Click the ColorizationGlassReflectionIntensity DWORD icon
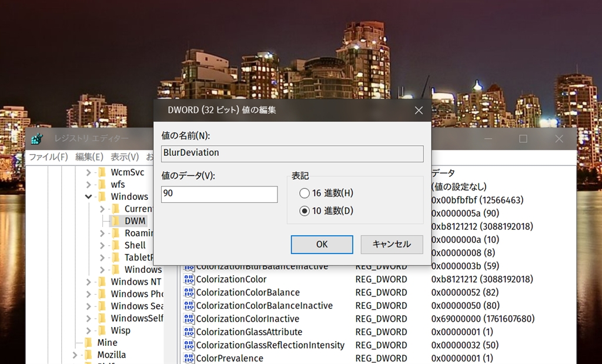Viewport: 602px width, 364px height. [189, 345]
